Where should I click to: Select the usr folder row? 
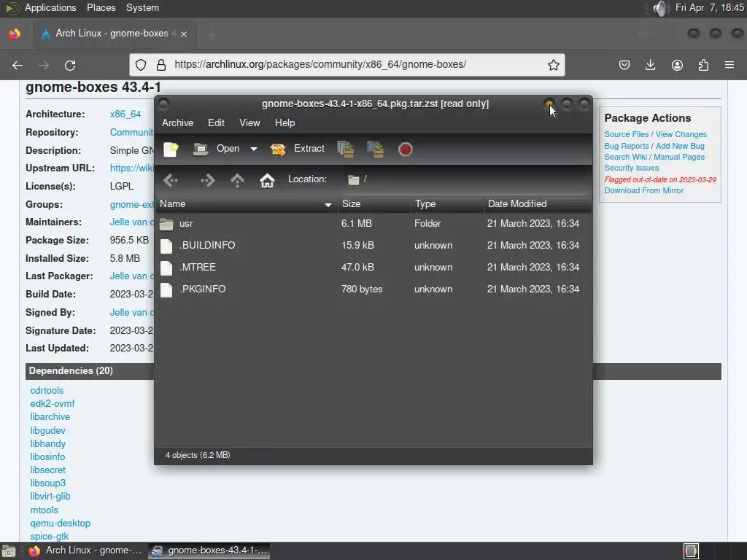(373, 223)
